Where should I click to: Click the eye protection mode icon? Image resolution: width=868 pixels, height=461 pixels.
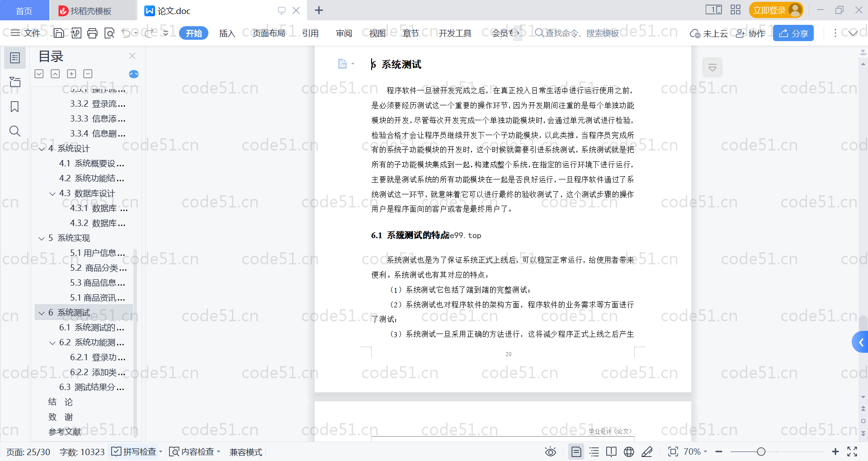(x=550, y=452)
